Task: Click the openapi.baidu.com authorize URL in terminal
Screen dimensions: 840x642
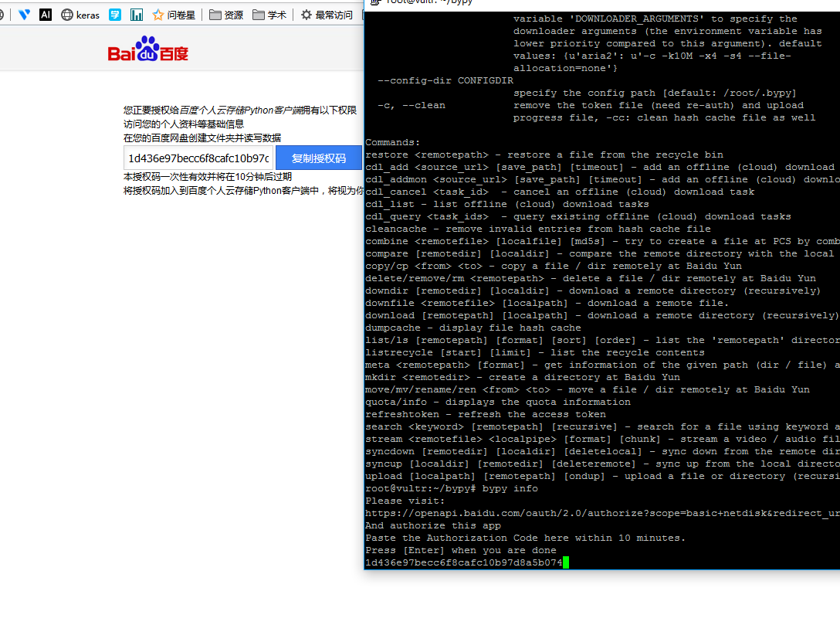Action: 602,513
